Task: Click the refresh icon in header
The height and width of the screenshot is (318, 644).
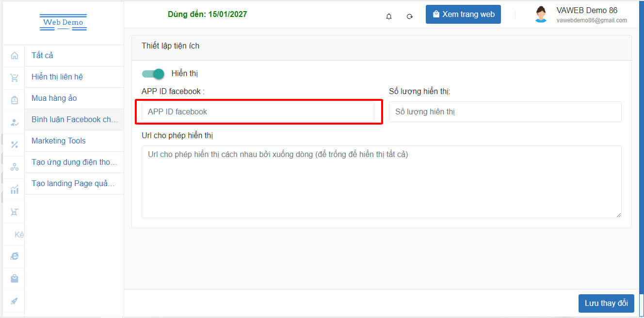Action: point(410,16)
